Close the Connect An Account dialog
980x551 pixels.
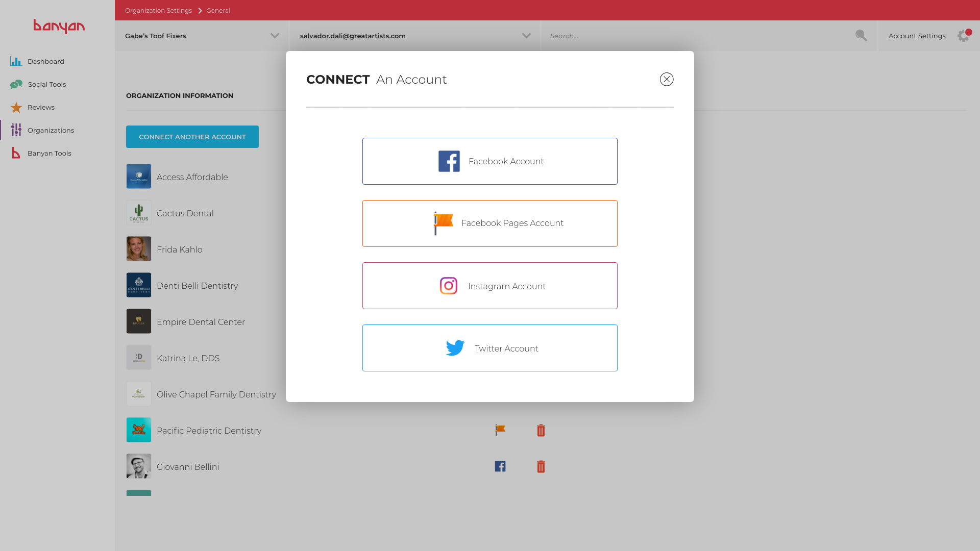point(667,80)
